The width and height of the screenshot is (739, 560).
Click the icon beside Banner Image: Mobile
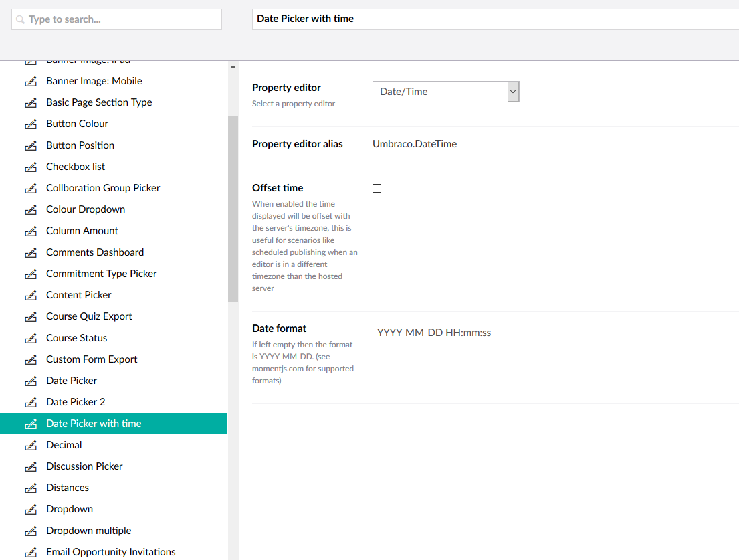pos(31,82)
